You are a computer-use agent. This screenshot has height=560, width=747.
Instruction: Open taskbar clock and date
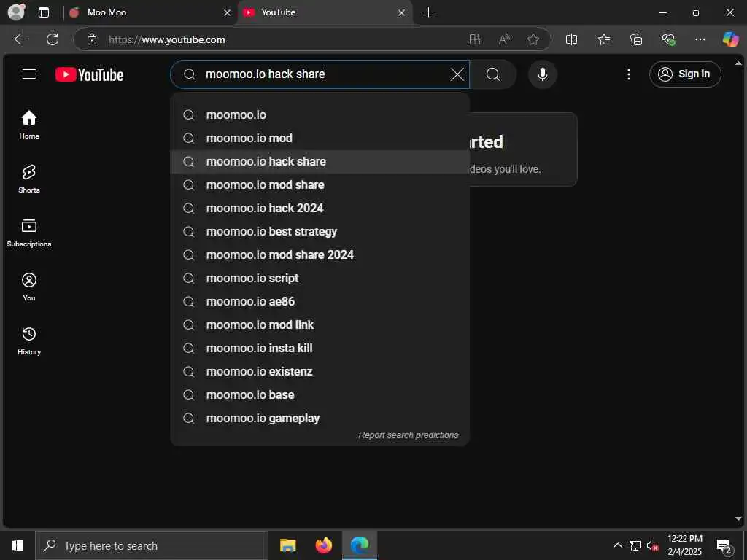684,545
